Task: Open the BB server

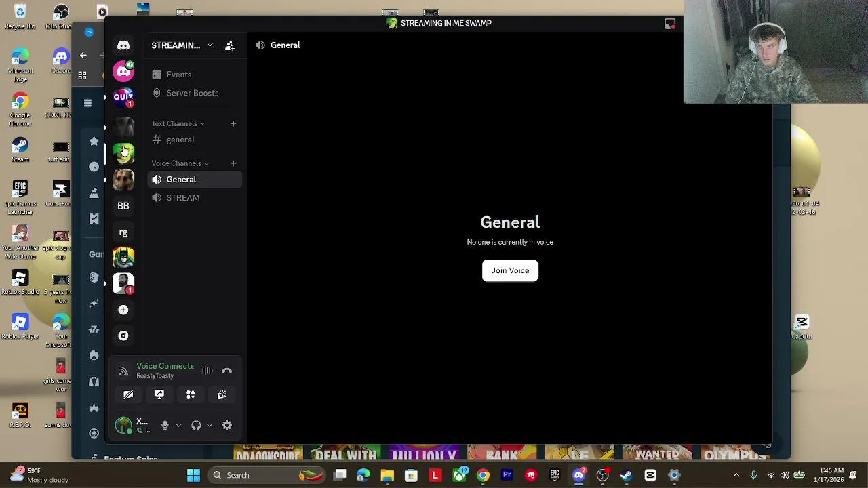Action: pos(123,205)
